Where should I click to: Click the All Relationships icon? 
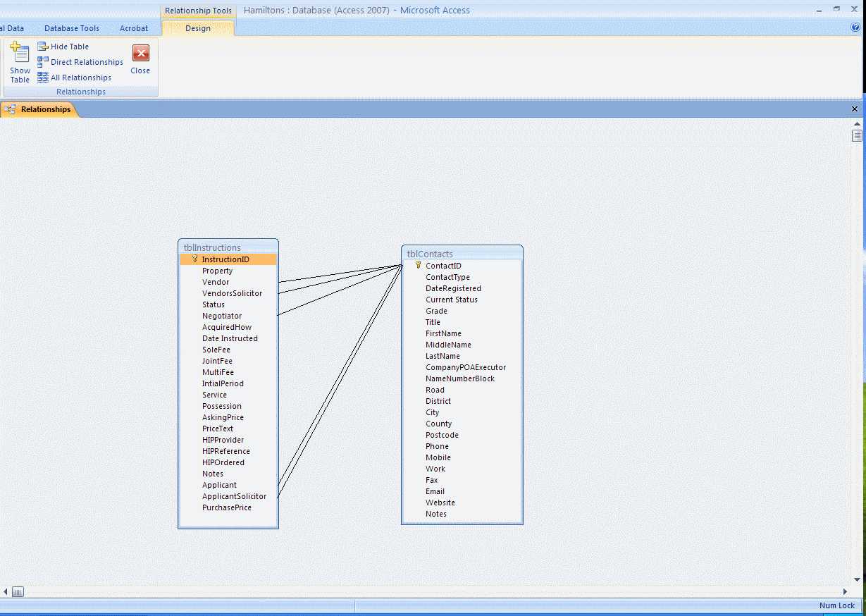click(x=43, y=78)
